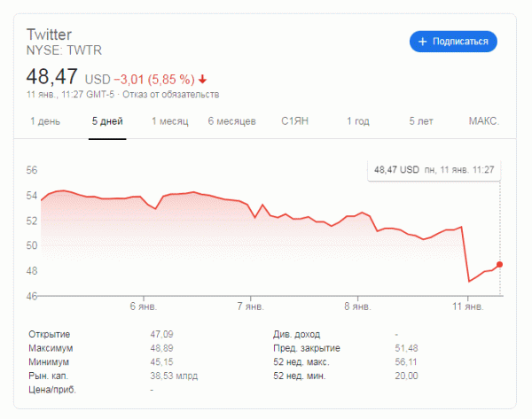The width and height of the screenshot is (532, 419).
Task: Click the 7 янв. date marker
Action: point(250,306)
